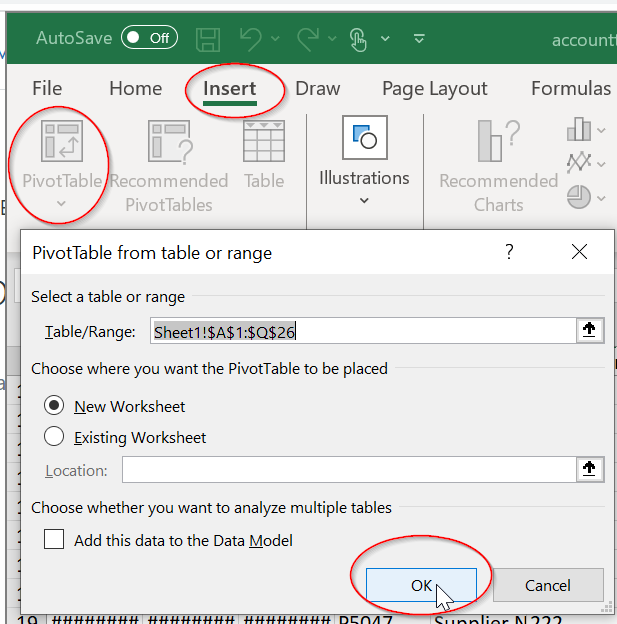Click the Redo arrow icon

308,39
